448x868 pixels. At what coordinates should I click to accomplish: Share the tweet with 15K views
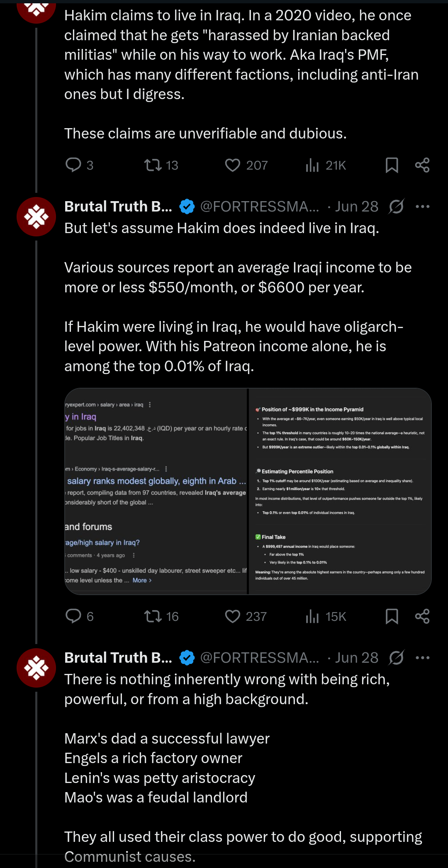(422, 617)
